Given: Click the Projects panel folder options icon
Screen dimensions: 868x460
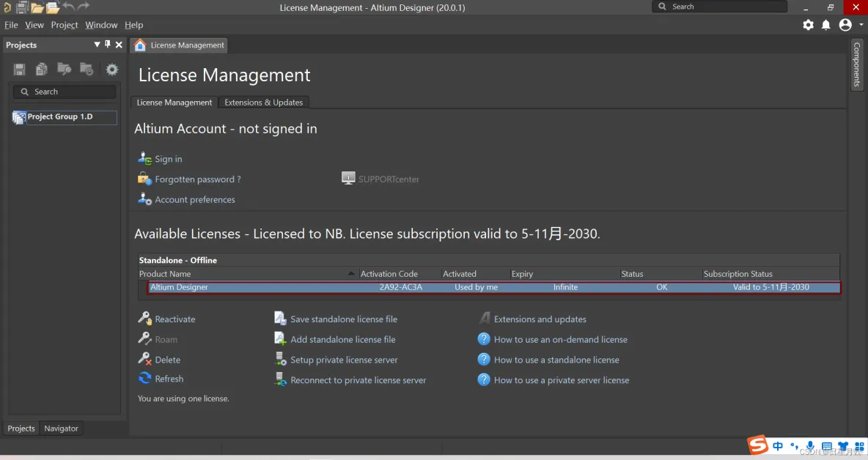Looking at the screenshot, I should tap(87, 69).
